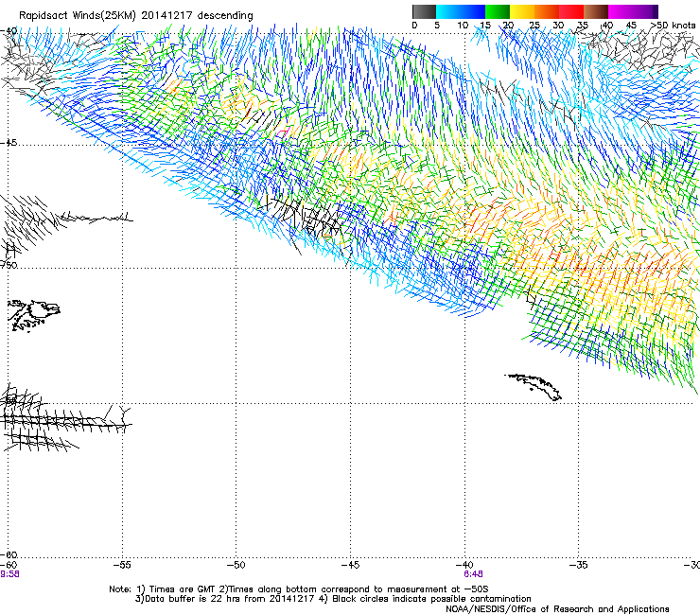This screenshot has width=700, height=615.
Task: Click the cyan-blue 5-15 knots legend segment
Action: pyautogui.click(x=461, y=11)
